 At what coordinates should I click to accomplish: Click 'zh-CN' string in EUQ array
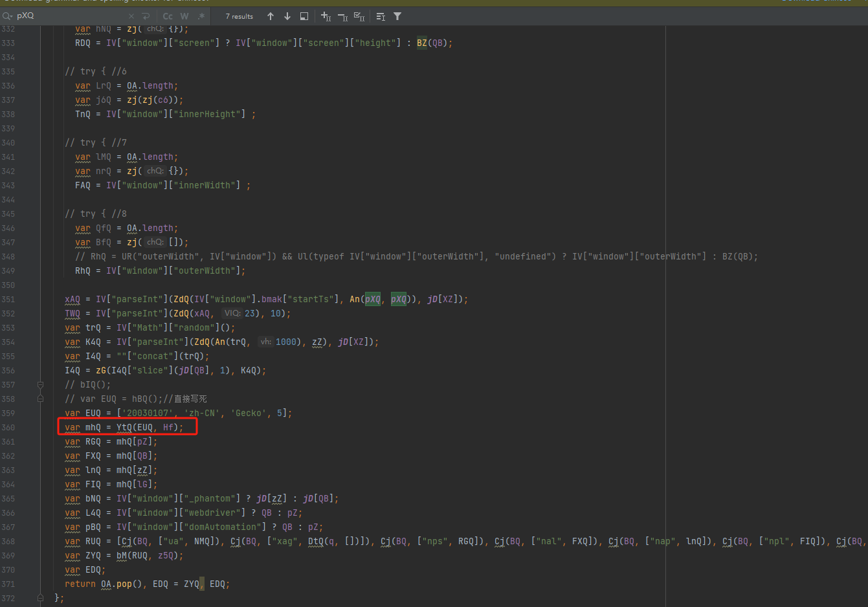202,413
